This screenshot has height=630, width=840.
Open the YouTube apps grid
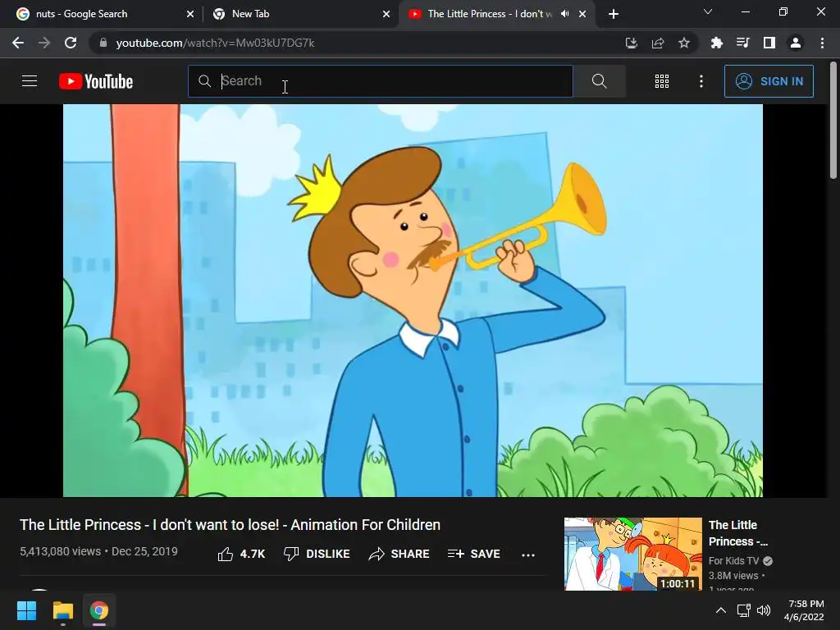click(662, 81)
